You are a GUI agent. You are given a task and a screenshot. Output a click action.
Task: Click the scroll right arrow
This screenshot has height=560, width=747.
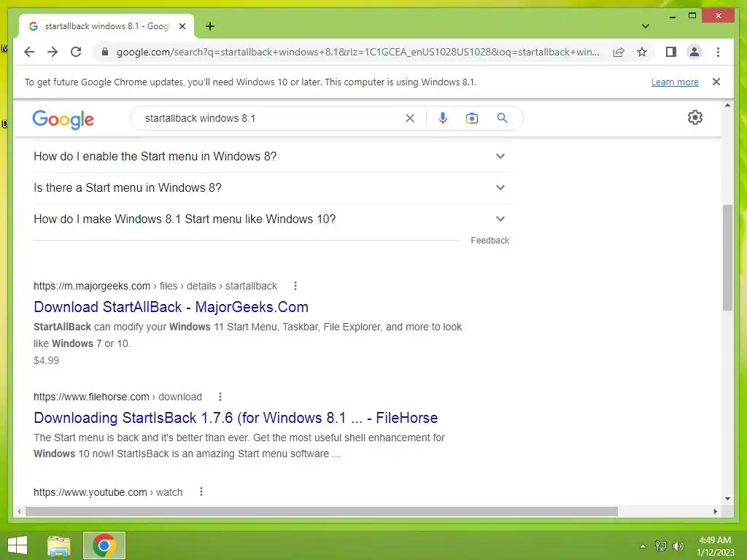coord(715,511)
